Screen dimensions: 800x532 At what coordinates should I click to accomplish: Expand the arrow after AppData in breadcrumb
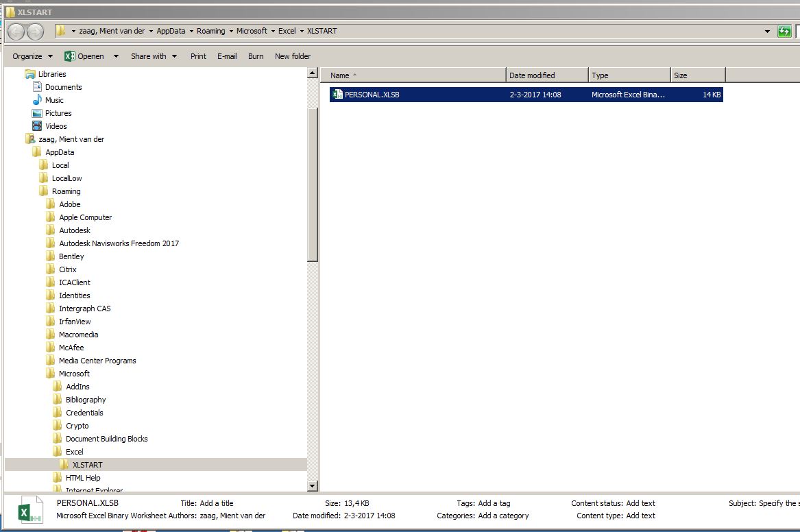[191, 31]
